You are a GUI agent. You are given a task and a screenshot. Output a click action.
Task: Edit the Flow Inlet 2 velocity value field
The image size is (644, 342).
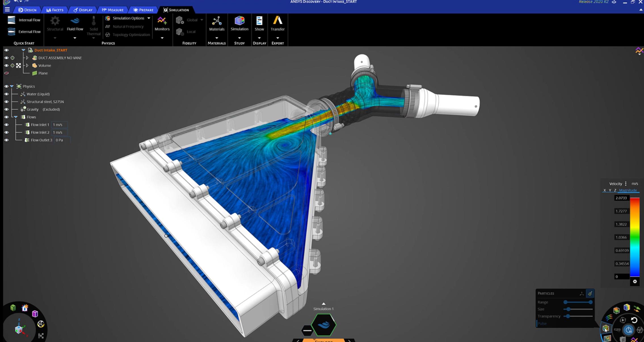click(60, 132)
